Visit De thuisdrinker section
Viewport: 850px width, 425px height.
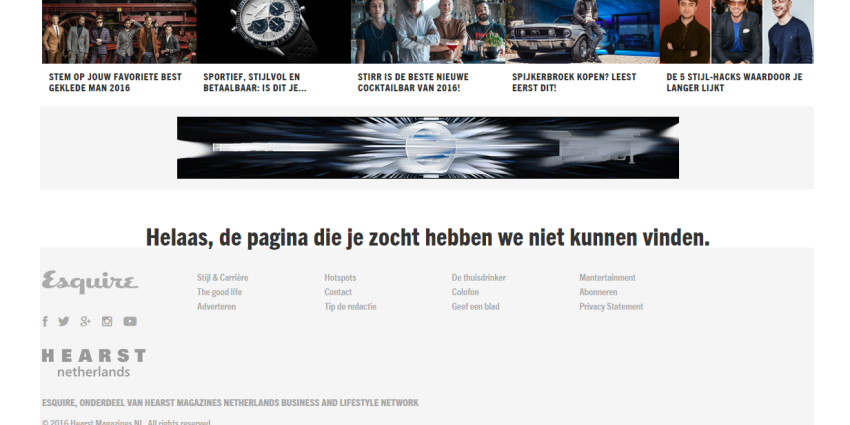pyautogui.click(x=478, y=278)
